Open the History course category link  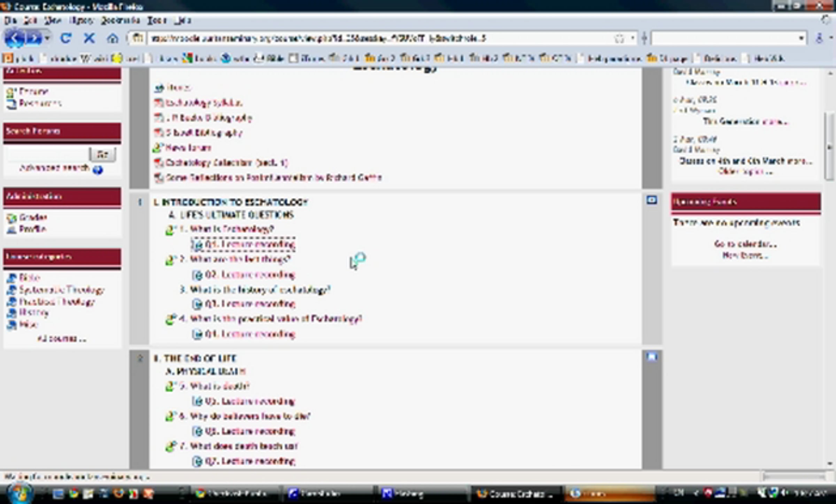coord(34,313)
